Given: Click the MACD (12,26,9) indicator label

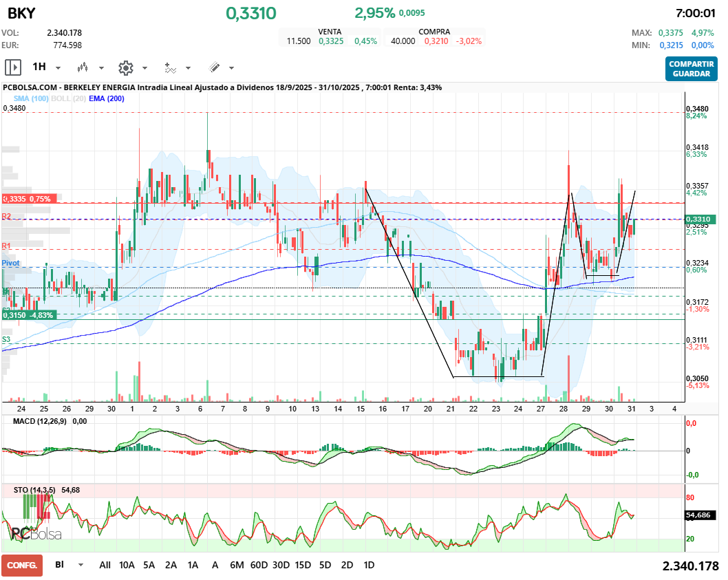Looking at the screenshot, I should (39, 421).
